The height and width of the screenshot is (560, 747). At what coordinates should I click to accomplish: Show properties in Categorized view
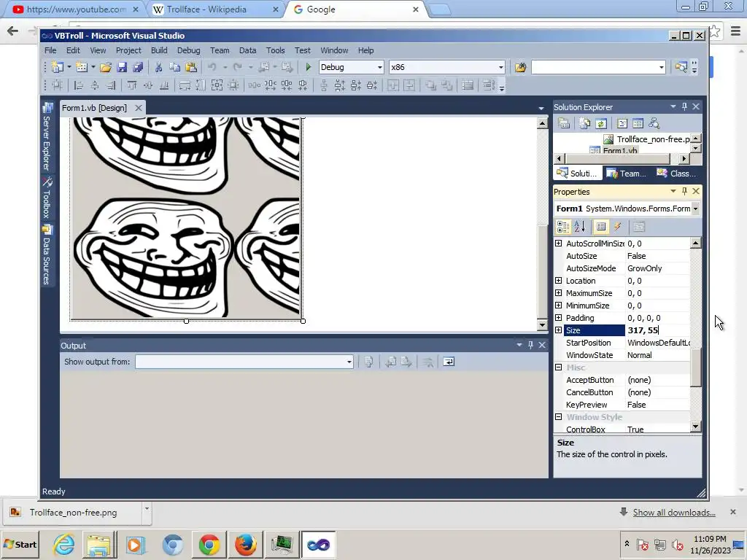pyautogui.click(x=563, y=227)
